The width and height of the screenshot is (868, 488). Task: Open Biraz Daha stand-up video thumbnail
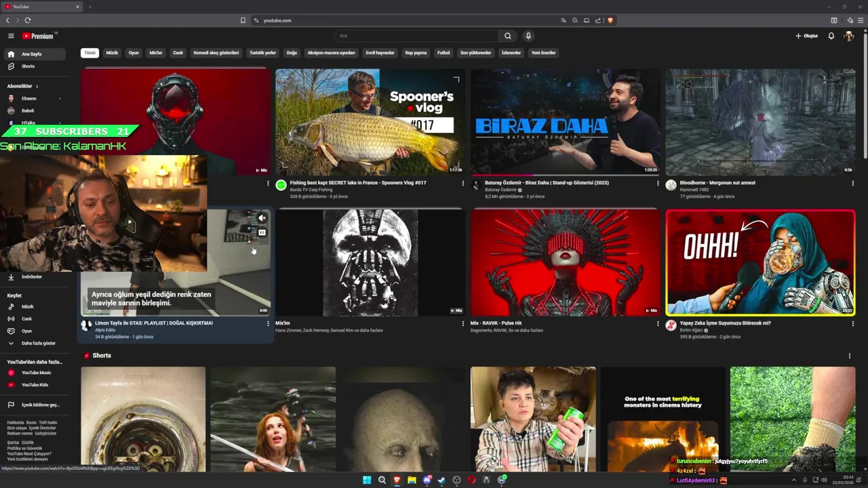[565, 122]
